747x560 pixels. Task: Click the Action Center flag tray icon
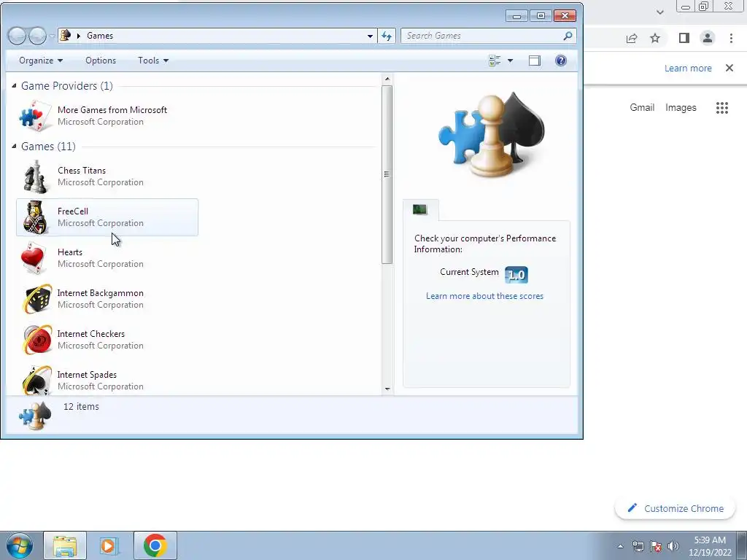[656, 546]
